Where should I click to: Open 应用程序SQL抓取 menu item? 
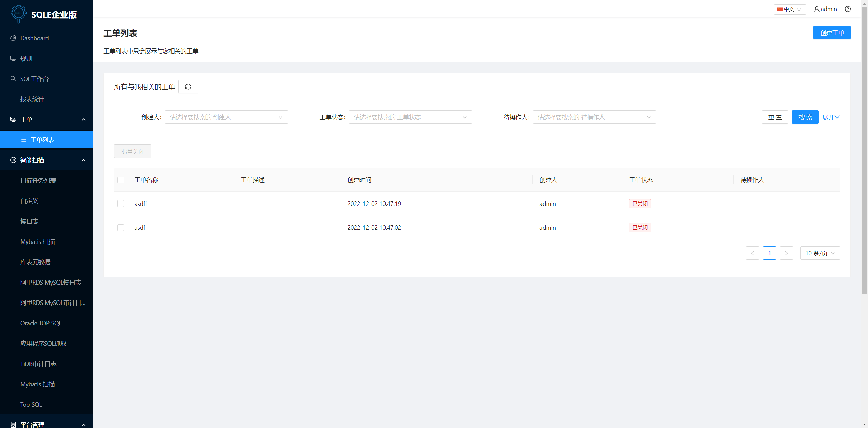(46, 343)
